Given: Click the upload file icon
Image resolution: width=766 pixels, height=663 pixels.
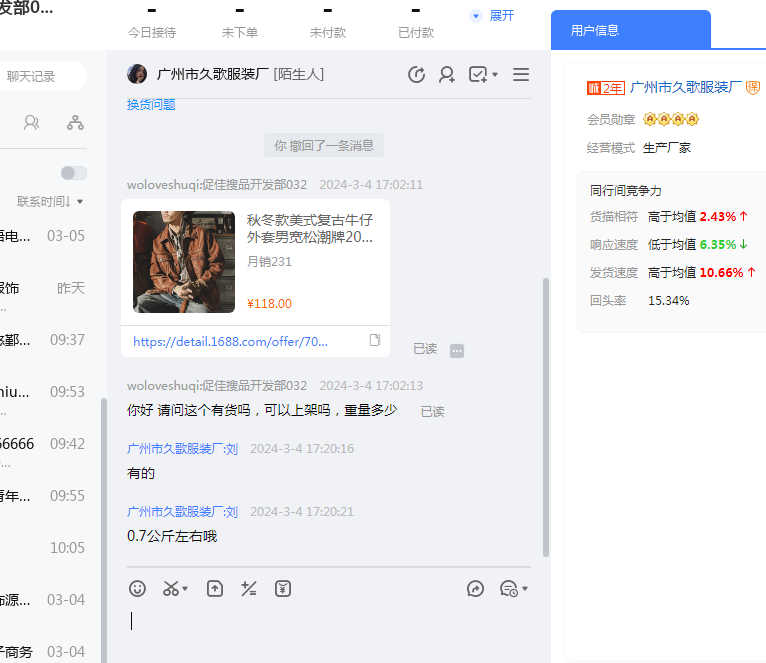Looking at the screenshot, I should tap(215, 589).
